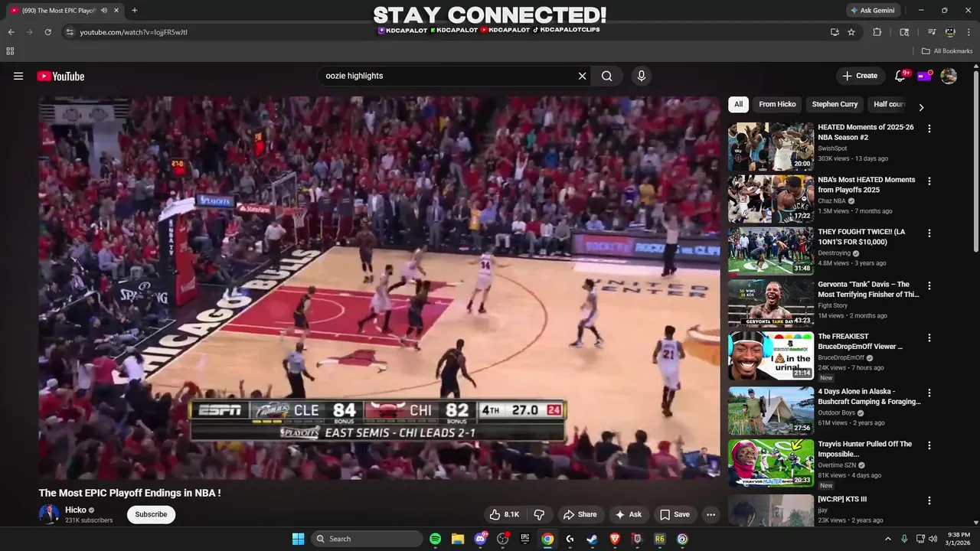This screenshot has height=551, width=980.
Task: Open options for 4 Days Alone in Alaska
Action: pyautogui.click(x=929, y=393)
